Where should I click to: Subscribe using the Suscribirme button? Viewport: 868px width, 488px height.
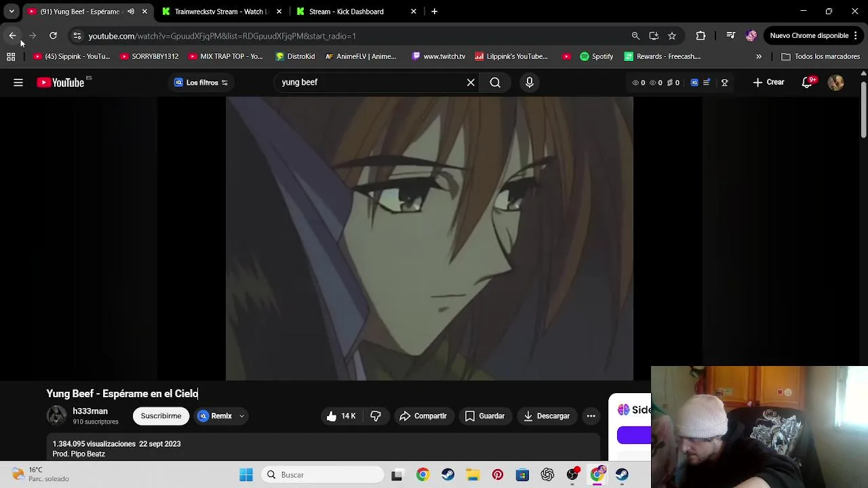click(x=161, y=416)
